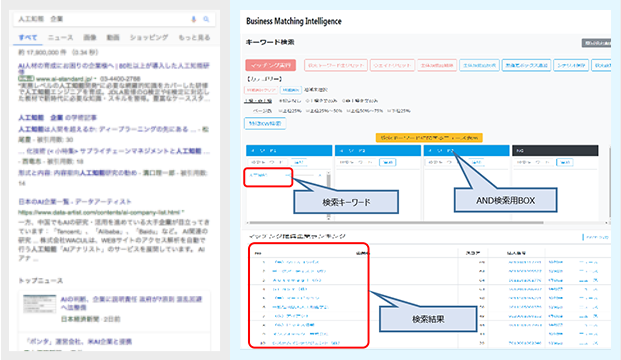
Task: Click the magnifier search icon in Google
Action: [206, 19]
